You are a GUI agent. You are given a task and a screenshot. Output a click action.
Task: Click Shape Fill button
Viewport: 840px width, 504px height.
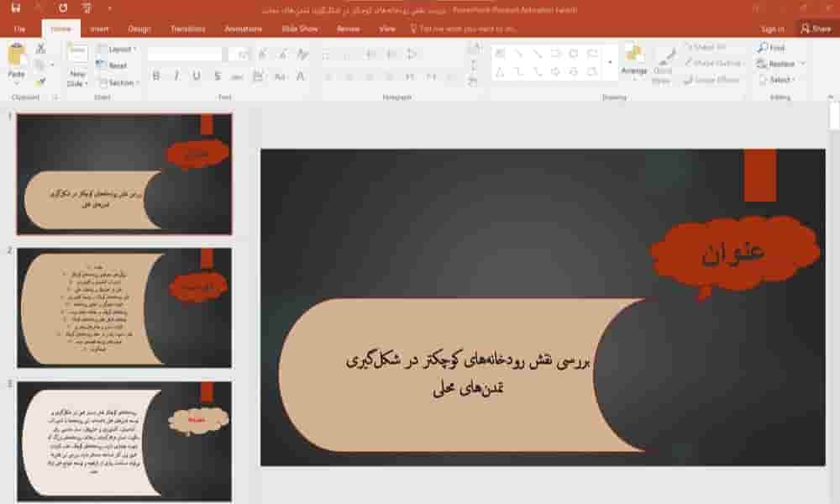706,48
